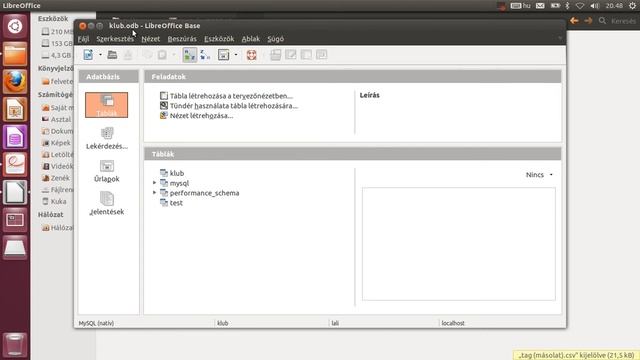The width and height of the screenshot is (640, 360).
Task: Click the Delete table toolbar icon
Action: coord(306,55)
